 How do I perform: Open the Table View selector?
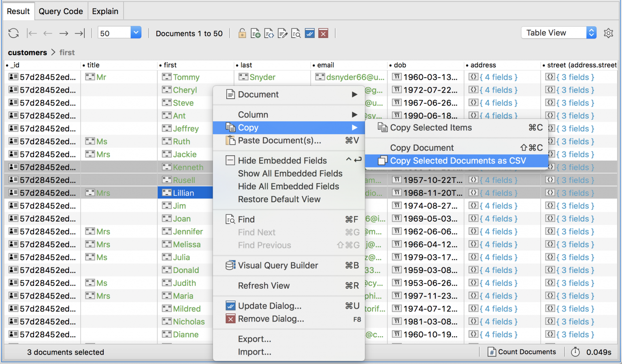558,32
